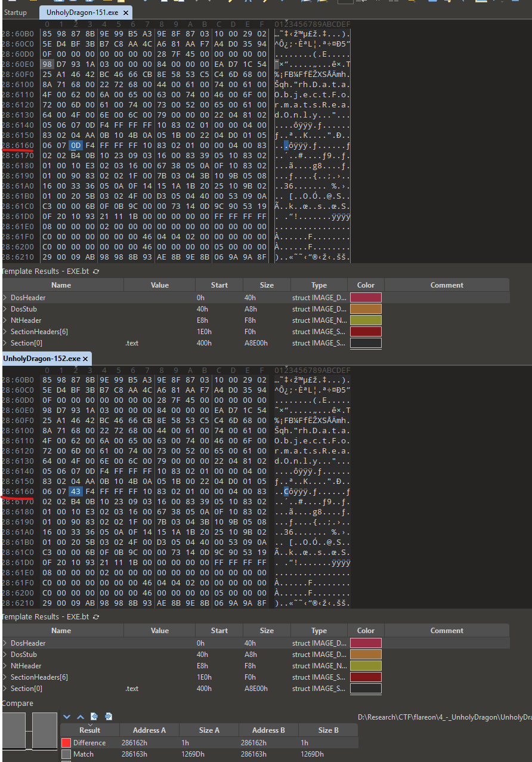This screenshot has height=762, width=532.
Task: Click the highlighted 0D byte in 151.exe
Action: 75,146
